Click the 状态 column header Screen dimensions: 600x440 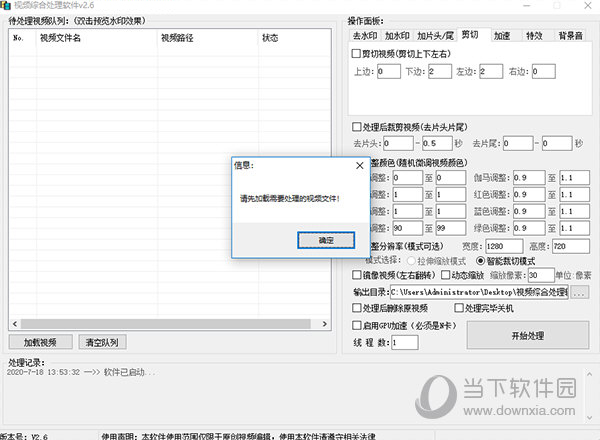[294, 38]
